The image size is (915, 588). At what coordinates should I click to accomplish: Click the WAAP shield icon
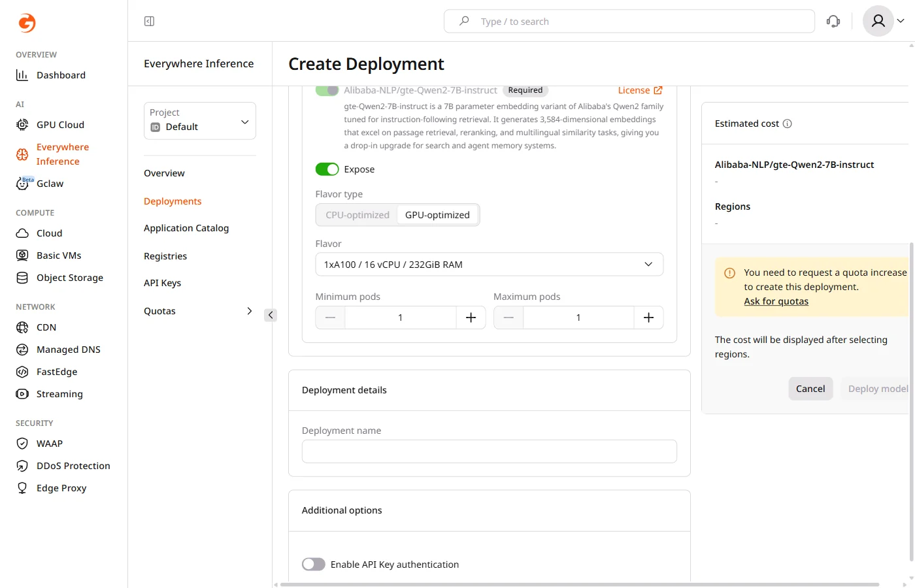click(22, 444)
